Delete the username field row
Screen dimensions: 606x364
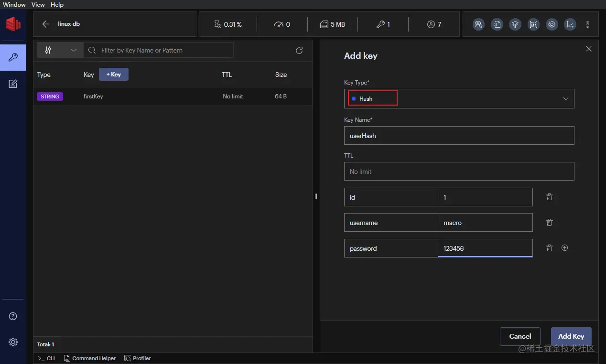[x=549, y=222]
